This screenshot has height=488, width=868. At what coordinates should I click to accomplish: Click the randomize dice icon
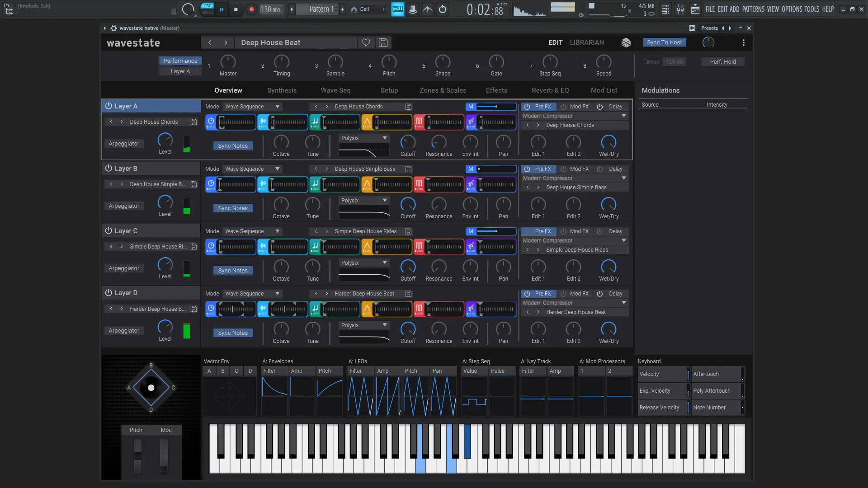pos(626,42)
